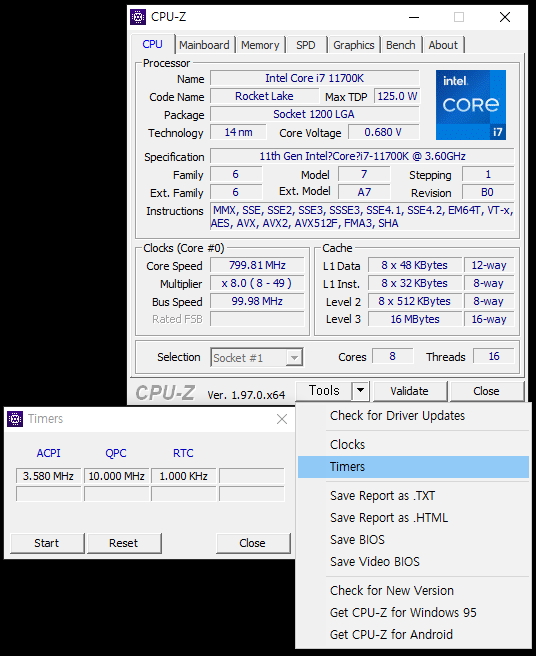Click the Ext. Model value A7
This screenshot has height=656, width=536.
point(364,192)
